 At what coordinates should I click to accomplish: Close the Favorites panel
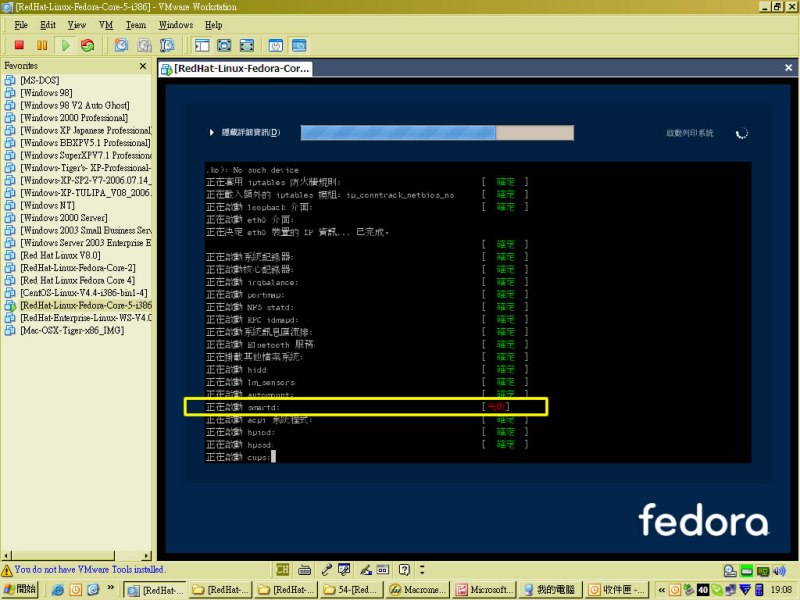(x=143, y=66)
